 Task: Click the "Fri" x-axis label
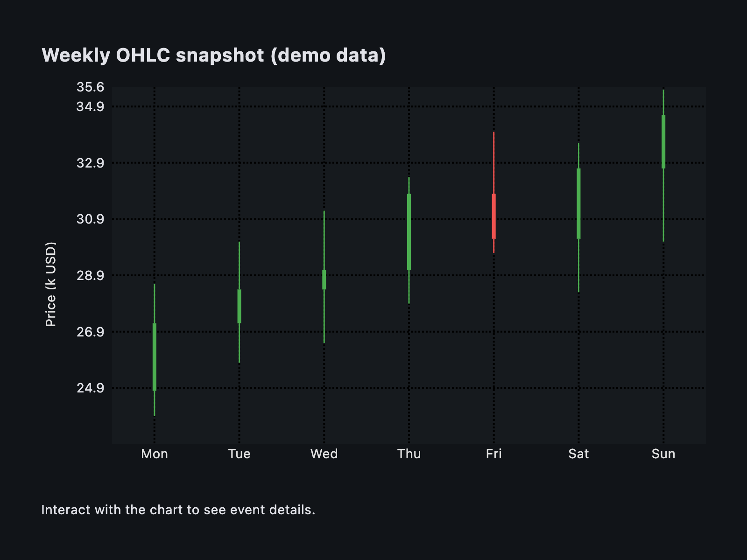point(493,454)
